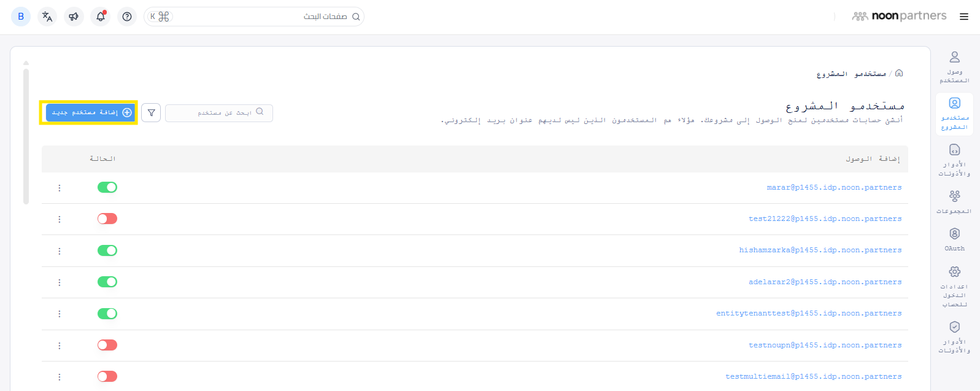Open three-dot menu for entitytenanttest@p1455

pyautogui.click(x=60, y=314)
